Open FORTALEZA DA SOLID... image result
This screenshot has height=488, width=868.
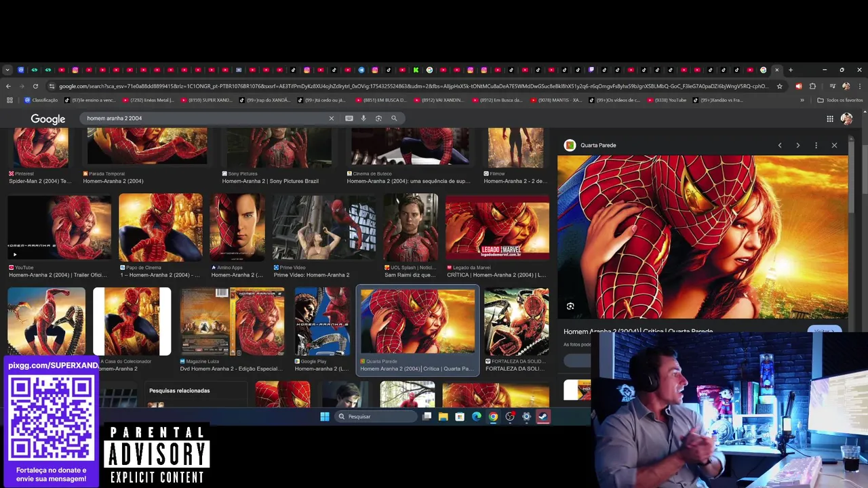point(517,321)
